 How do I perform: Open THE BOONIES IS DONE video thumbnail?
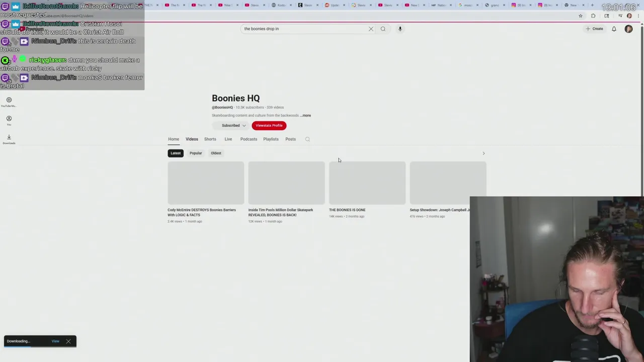point(367,183)
